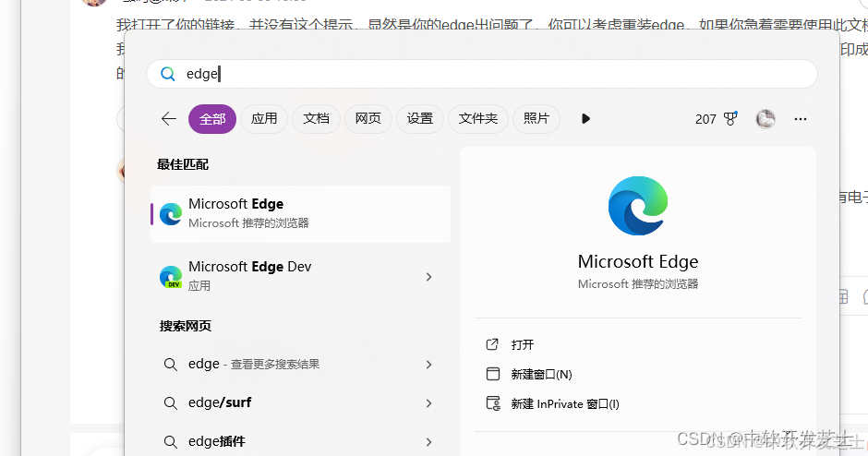Select Microsoft Edge best match result

tap(301, 213)
